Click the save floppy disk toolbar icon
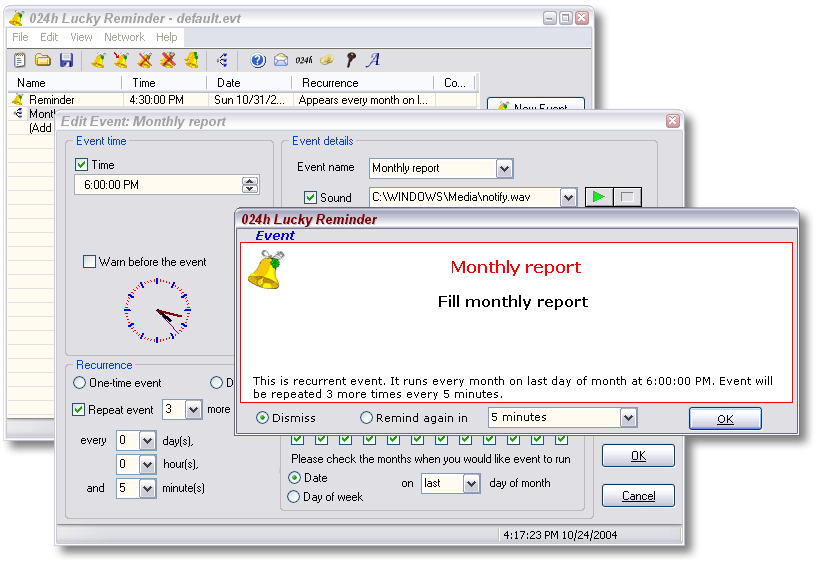The image size is (817, 563). [x=67, y=60]
